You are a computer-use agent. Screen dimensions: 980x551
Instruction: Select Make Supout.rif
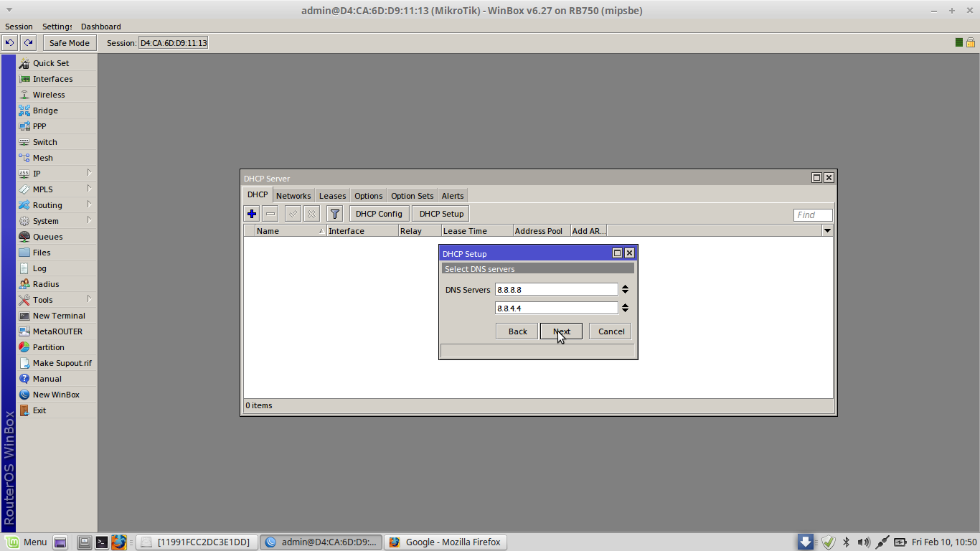pyautogui.click(x=56, y=363)
